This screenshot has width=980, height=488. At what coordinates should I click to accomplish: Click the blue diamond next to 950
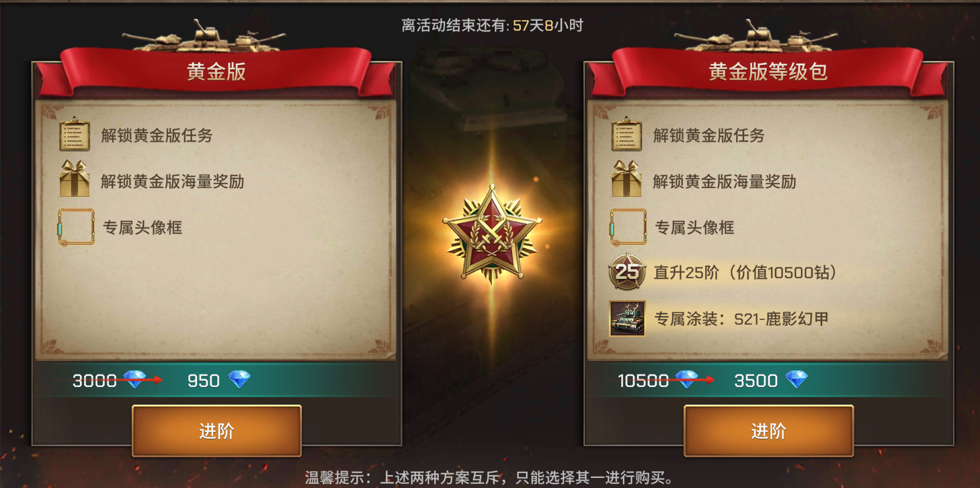239,380
